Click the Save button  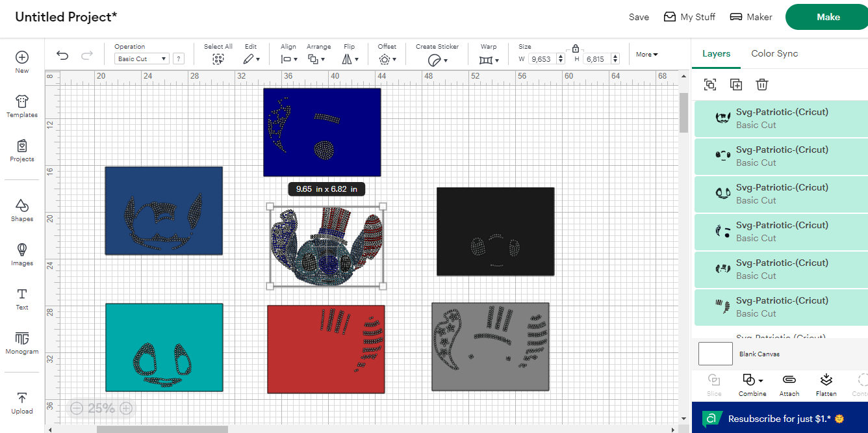coord(639,17)
